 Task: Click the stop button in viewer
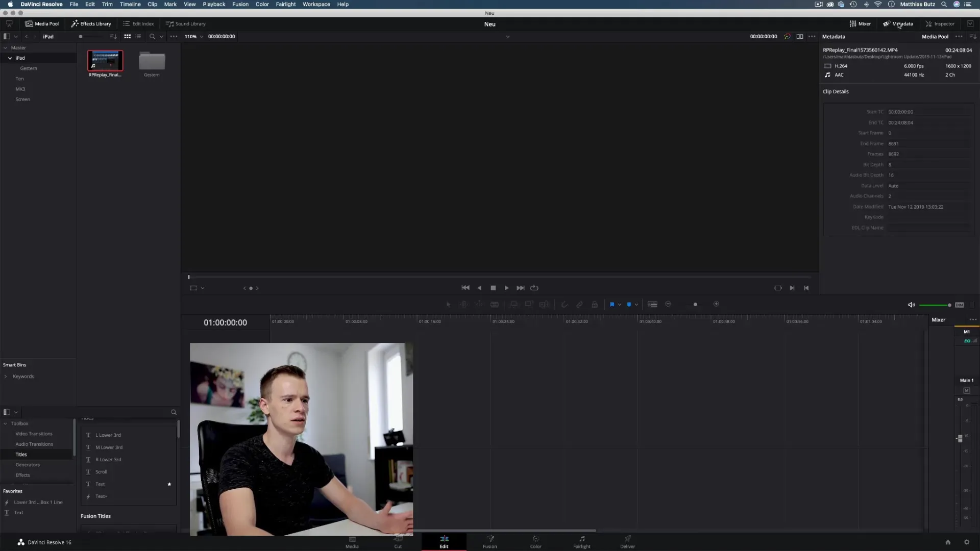493,288
